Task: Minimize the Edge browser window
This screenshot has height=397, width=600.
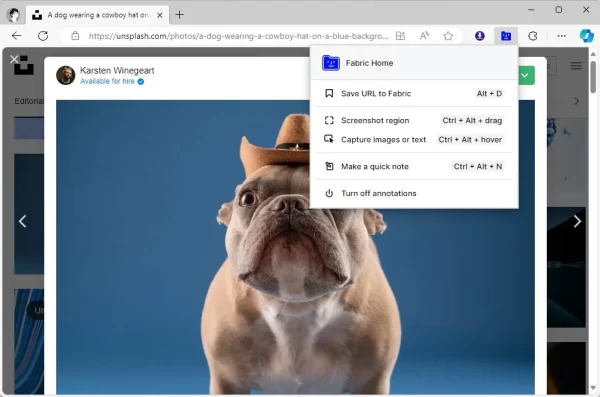Action: click(x=531, y=10)
